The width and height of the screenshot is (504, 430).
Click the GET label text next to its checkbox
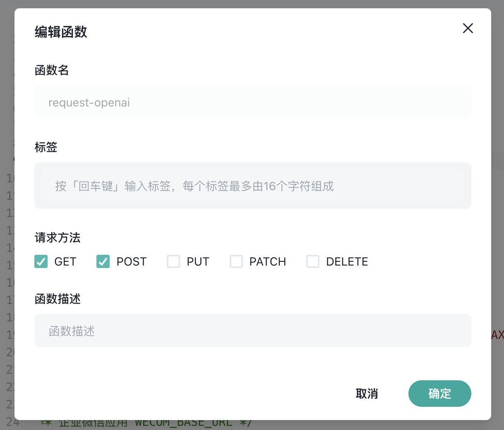[65, 261]
